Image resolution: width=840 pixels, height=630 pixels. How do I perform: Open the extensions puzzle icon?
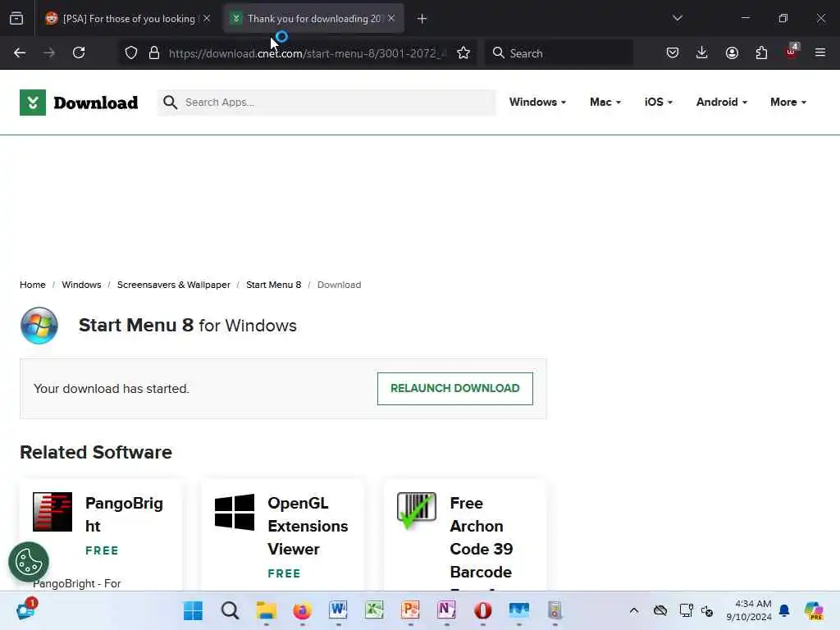point(761,53)
